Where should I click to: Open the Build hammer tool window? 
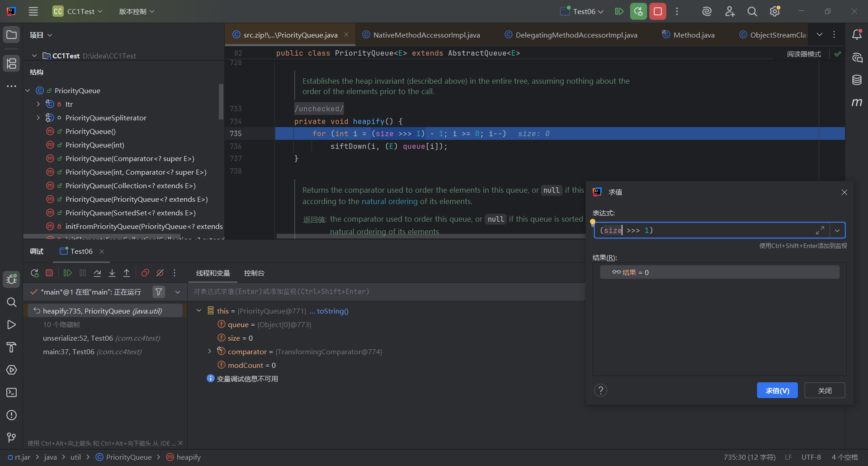tap(12, 347)
